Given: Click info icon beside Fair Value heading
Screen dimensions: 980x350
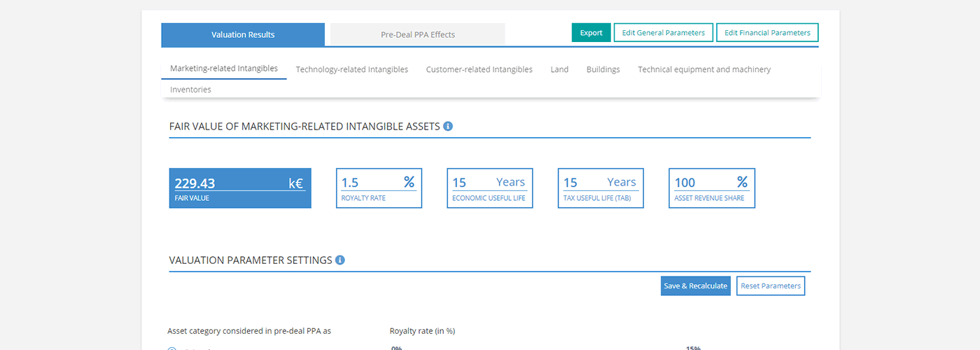Looking at the screenshot, I should [448, 127].
